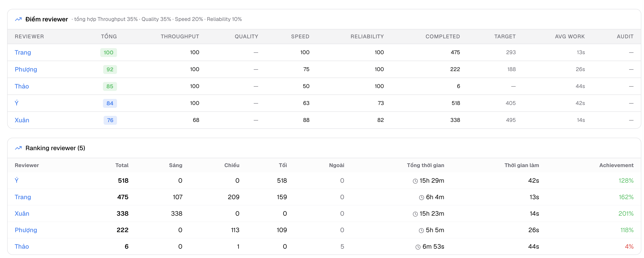Select Xuân in the Ranking reviewer table

(22, 214)
